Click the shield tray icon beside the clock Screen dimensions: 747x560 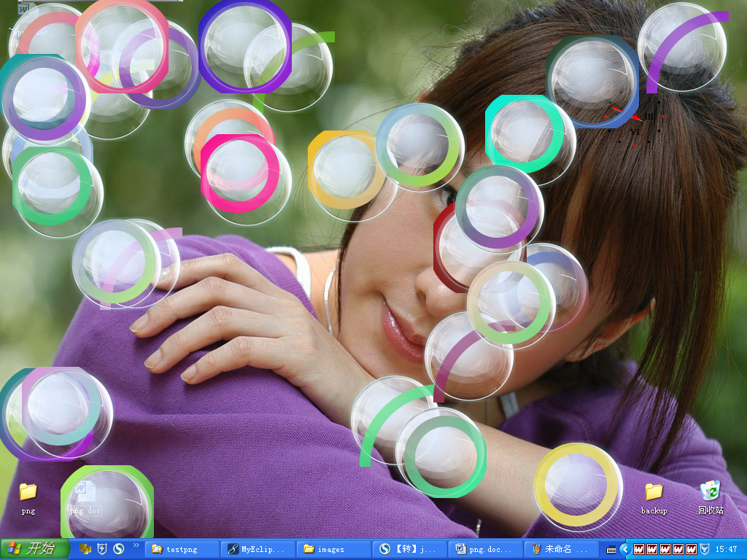[x=705, y=549]
